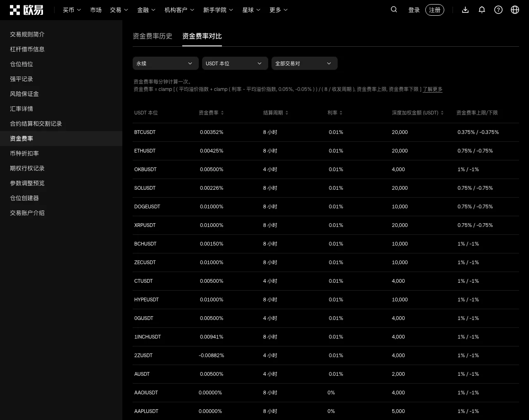Click DOGEUSDT in the table
The width and height of the screenshot is (529, 420).
(x=147, y=207)
